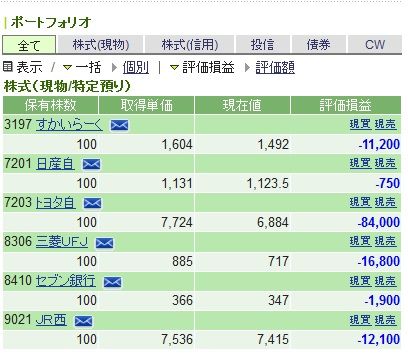
Task: Buy トヨタ自 using 現買
Action: pyautogui.click(x=360, y=202)
